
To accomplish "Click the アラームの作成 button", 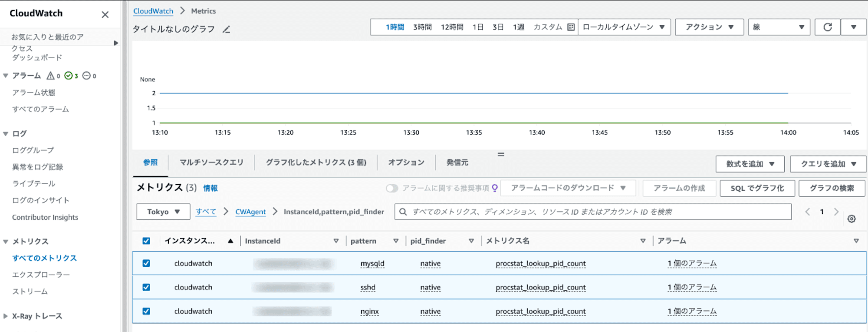I will [679, 188].
